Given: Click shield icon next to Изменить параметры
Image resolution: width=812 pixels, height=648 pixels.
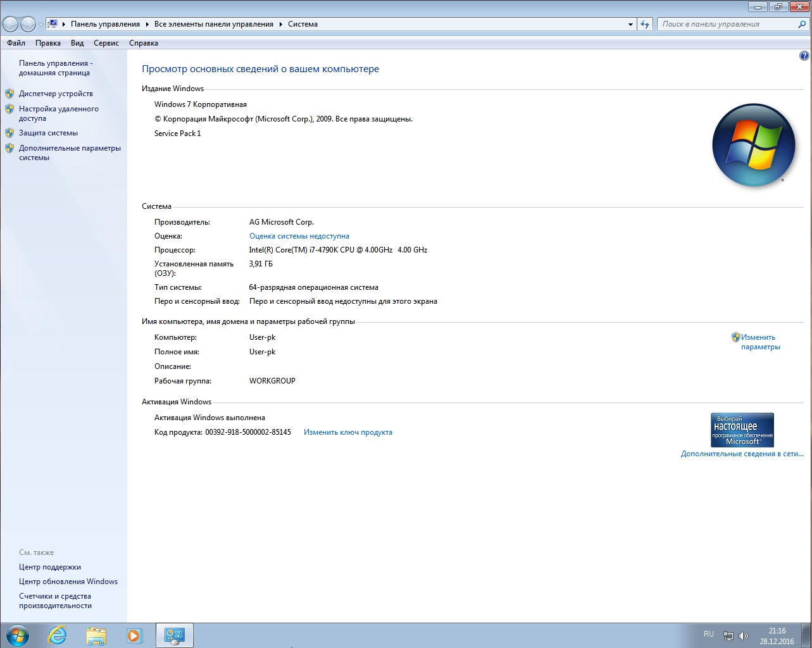Looking at the screenshot, I should point(735,337).
